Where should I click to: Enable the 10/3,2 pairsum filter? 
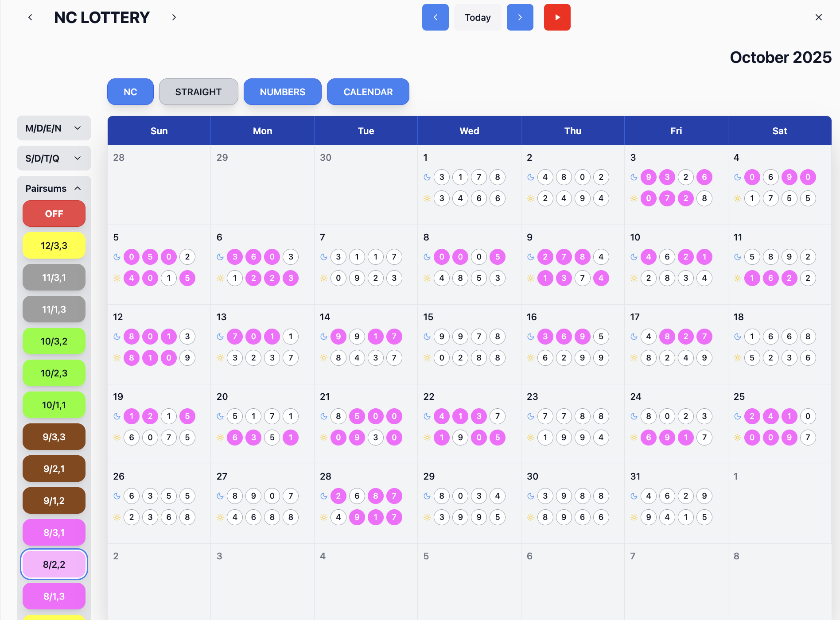click(x=54, y=341)
